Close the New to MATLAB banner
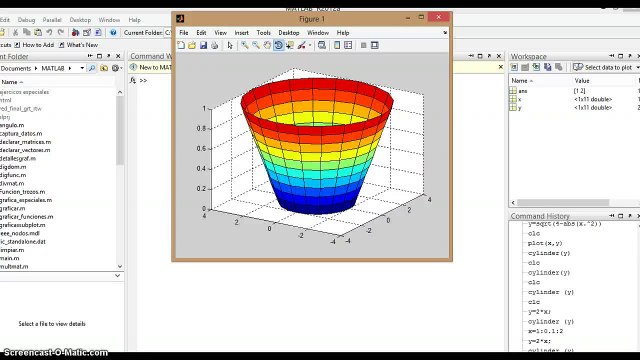The width and height of the screenshot is (640, 360). pyautogui.click(x=501, y=67)
